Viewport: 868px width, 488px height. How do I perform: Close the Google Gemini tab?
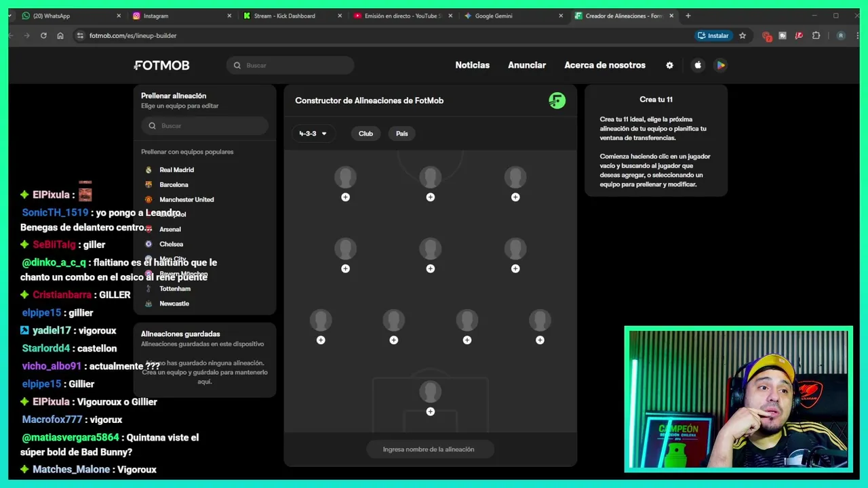point(561,16)
